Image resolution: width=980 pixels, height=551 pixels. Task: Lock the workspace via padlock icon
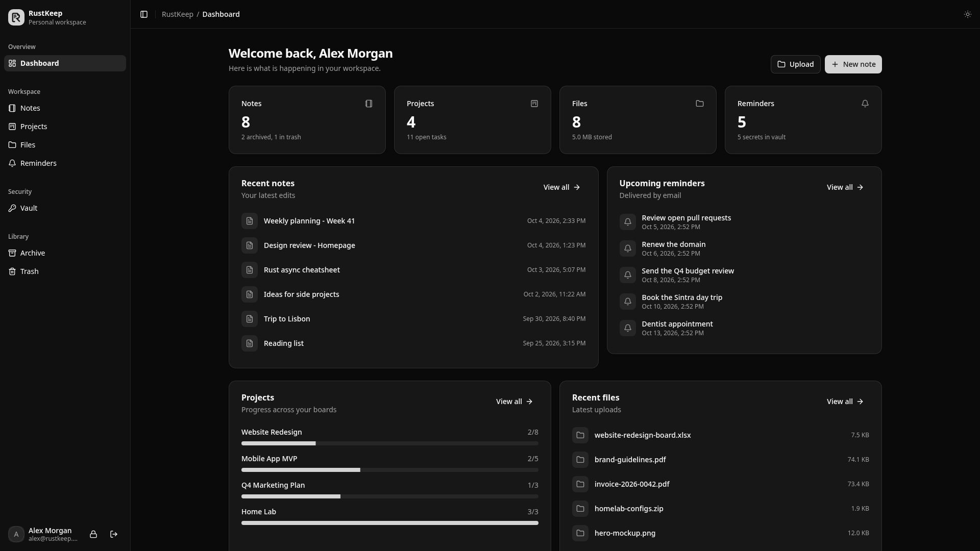click(x=93, y=534)
